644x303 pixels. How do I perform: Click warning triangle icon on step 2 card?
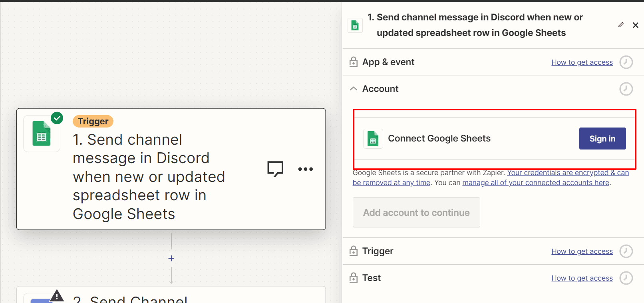click(57, 295)
